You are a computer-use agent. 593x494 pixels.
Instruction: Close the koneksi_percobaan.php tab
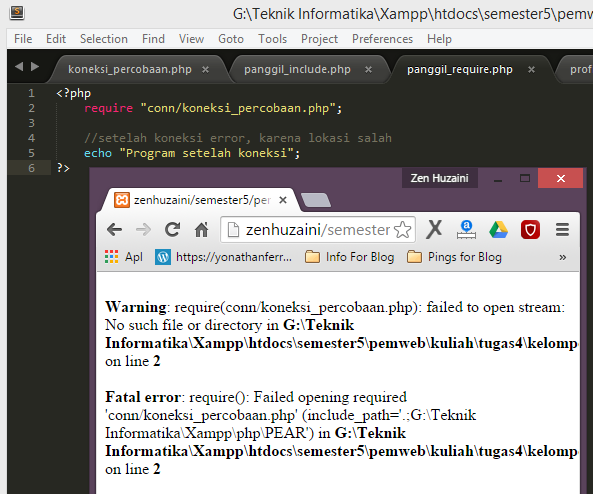pos(205,70)
